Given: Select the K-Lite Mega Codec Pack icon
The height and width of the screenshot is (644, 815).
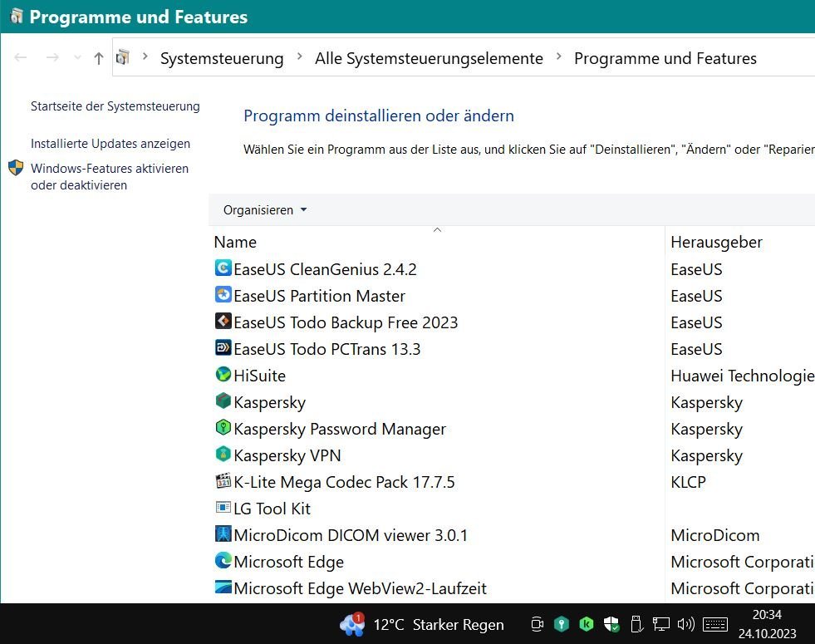Looking at the screenshot, I should [223, 481].
